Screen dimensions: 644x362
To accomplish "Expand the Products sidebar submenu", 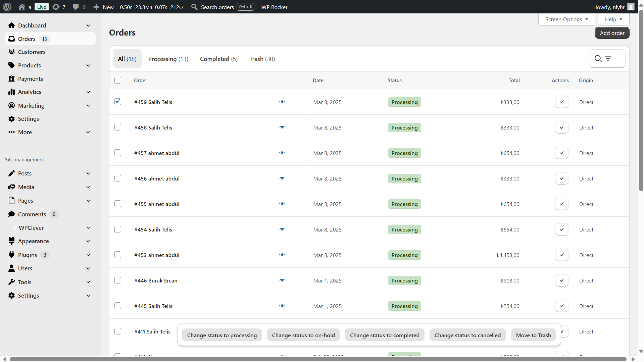I will tap(88, 65).
